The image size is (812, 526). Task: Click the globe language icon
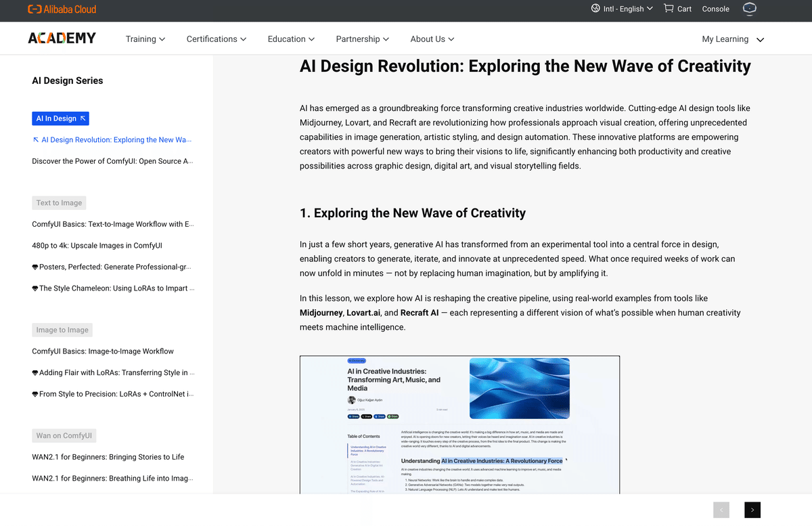[595, 9]
